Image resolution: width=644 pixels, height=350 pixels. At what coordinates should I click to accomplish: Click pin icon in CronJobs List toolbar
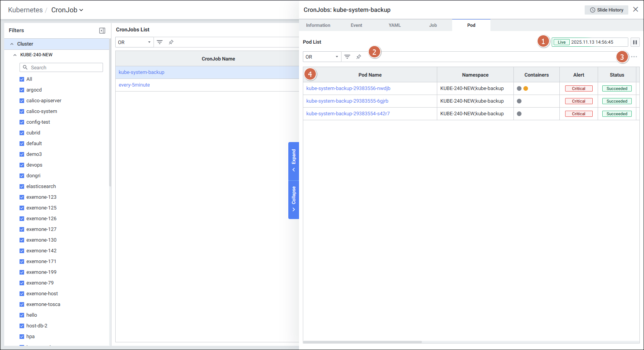click(171, 42)
